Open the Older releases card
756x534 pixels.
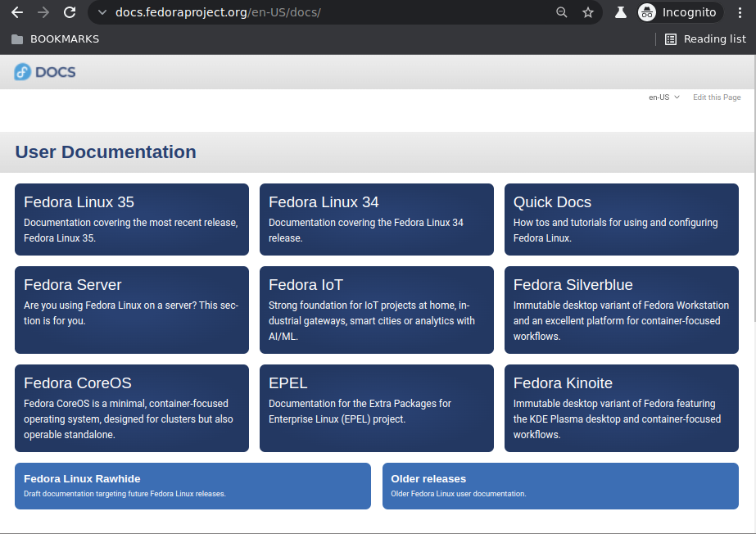coord(560,486)
